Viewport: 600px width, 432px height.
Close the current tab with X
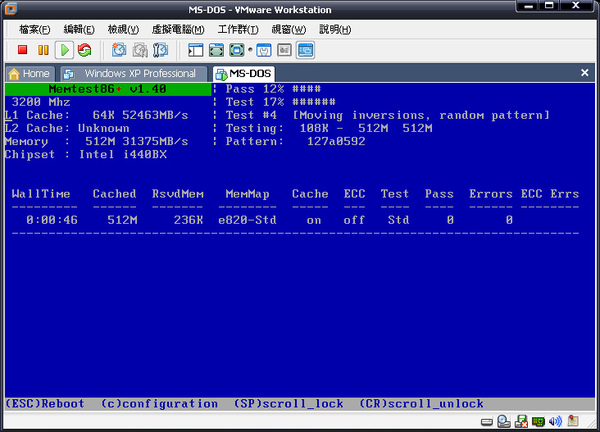click(584, 73)
